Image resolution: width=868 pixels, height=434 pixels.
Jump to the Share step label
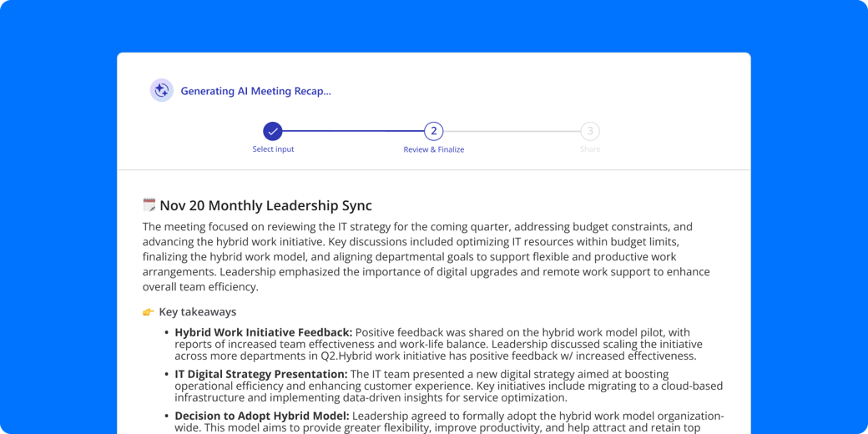coord(590,149)
